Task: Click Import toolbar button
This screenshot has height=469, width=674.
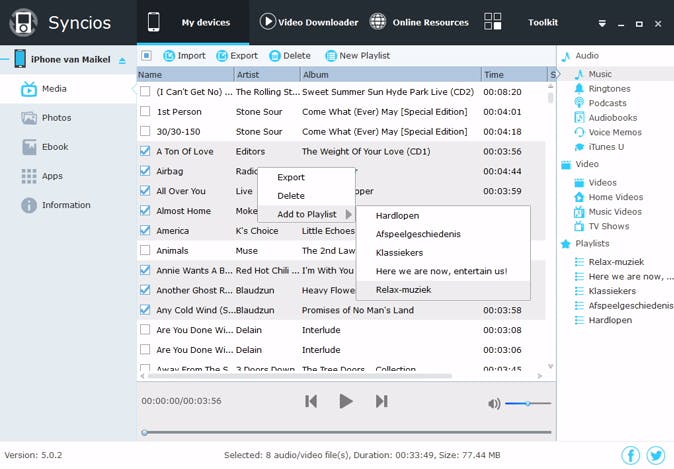Action: pyautogui.click(x=184, y=56)
